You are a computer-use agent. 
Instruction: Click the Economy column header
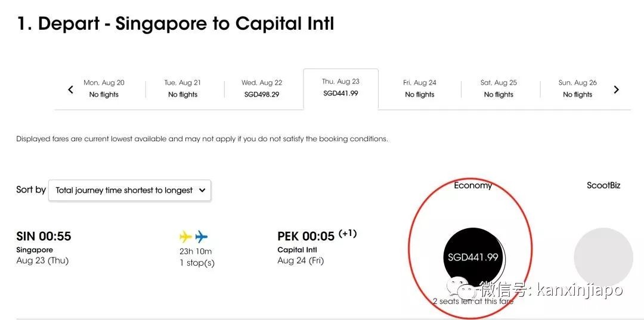[x=473, y=185]
